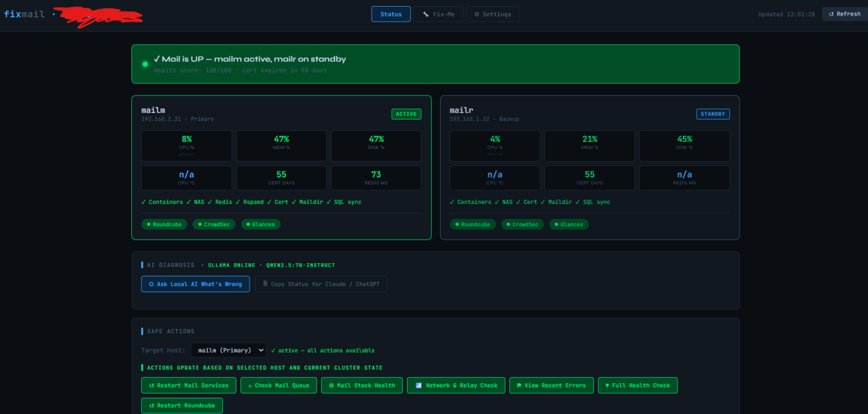The width and height of the screenshot is (868, 414).
Task: Click Restart Mail Services
Action: pos(189,385)
